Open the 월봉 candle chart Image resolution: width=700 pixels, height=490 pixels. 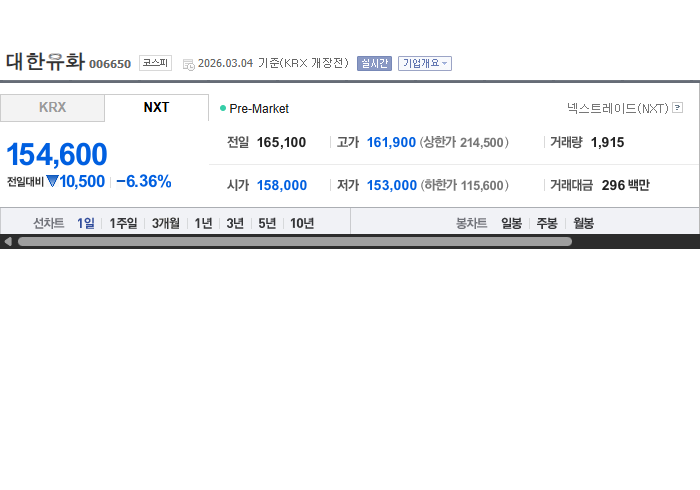click(583, 223)
